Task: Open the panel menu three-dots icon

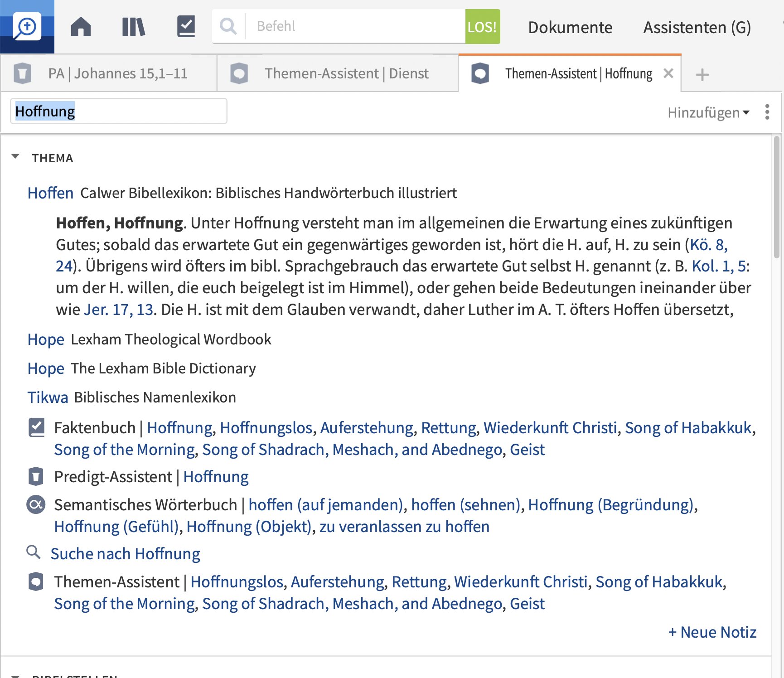Action: (767, 112)
